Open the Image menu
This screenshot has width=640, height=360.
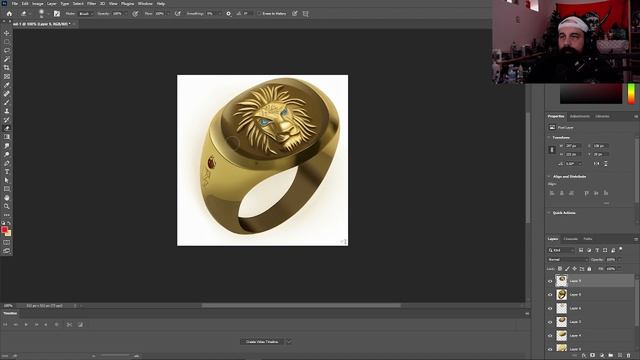click(x=38, y=4)
